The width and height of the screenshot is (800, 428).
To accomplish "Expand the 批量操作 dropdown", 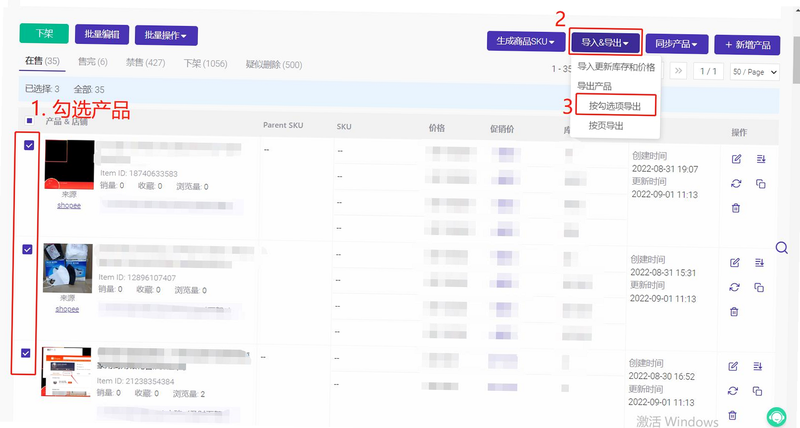I will (166, 36).
